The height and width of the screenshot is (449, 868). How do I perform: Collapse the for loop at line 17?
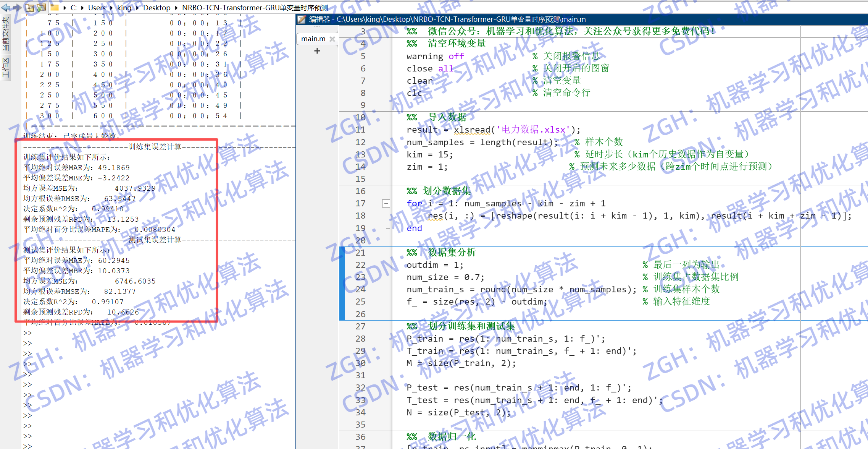point(386,204)
